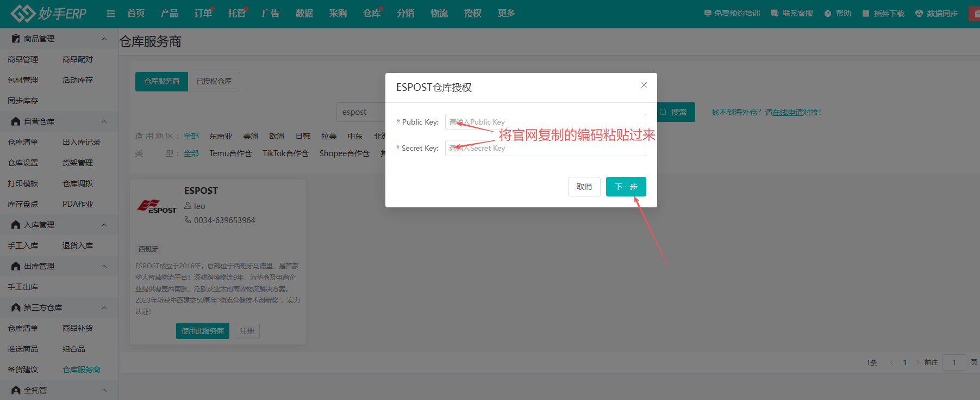Collapse the 第三方仓库 sidebar section

pos(104,307)
